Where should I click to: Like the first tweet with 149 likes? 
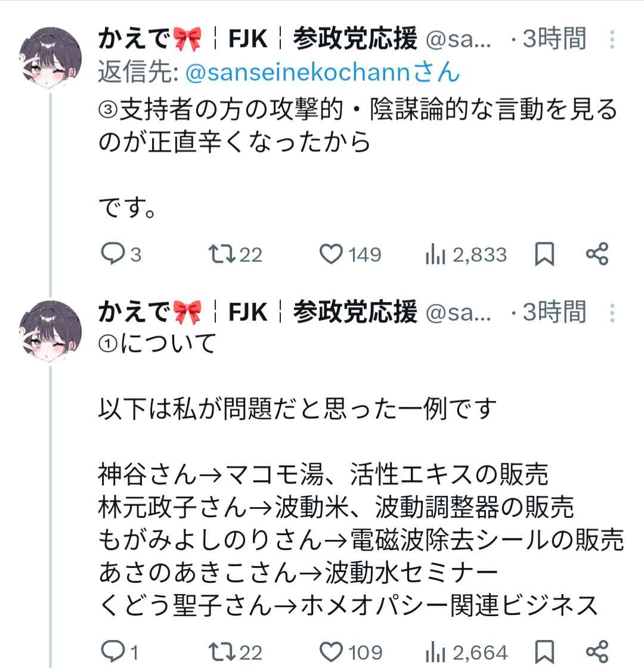coord(332,254)
